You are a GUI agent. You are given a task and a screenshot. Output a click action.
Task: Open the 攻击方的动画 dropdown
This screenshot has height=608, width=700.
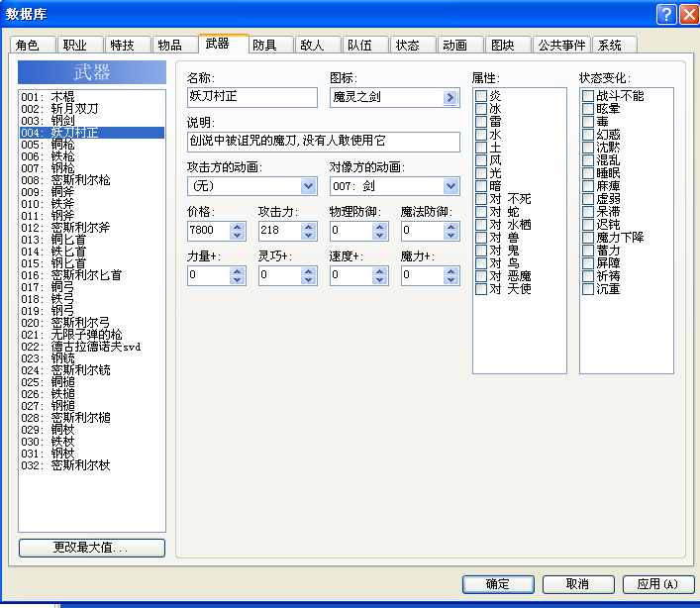[308, 186]
